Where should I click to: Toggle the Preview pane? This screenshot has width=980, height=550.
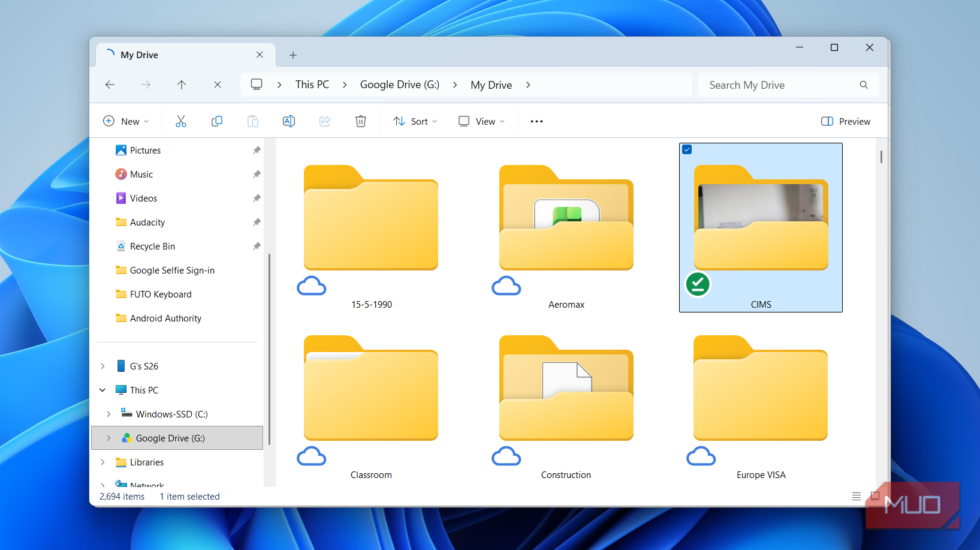point(845,121)
